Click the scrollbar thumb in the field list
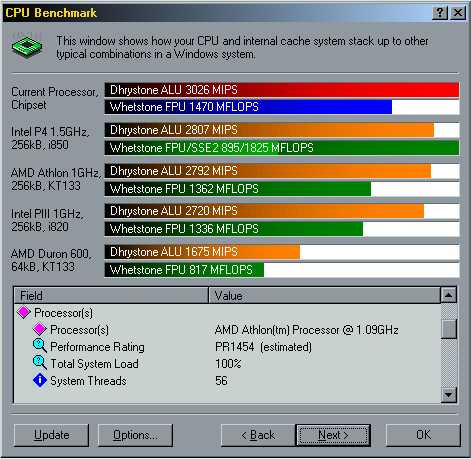 coord(449,329)
